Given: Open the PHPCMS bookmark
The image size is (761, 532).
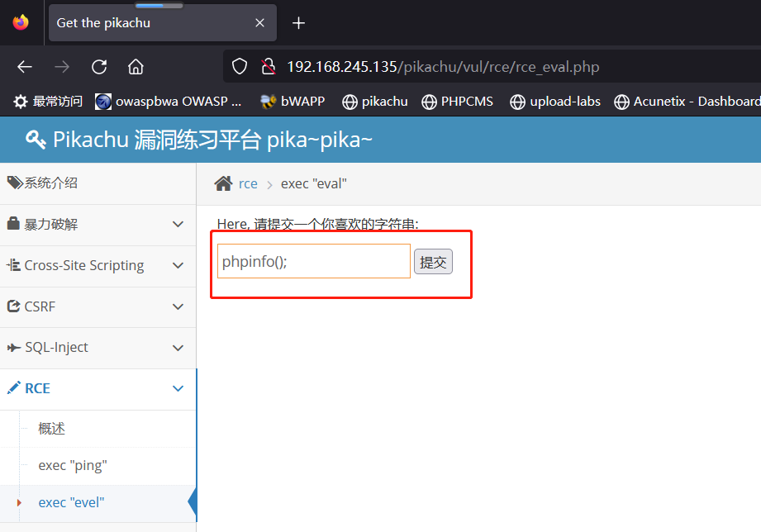Looking at the screenshot, I should point(457,102).
